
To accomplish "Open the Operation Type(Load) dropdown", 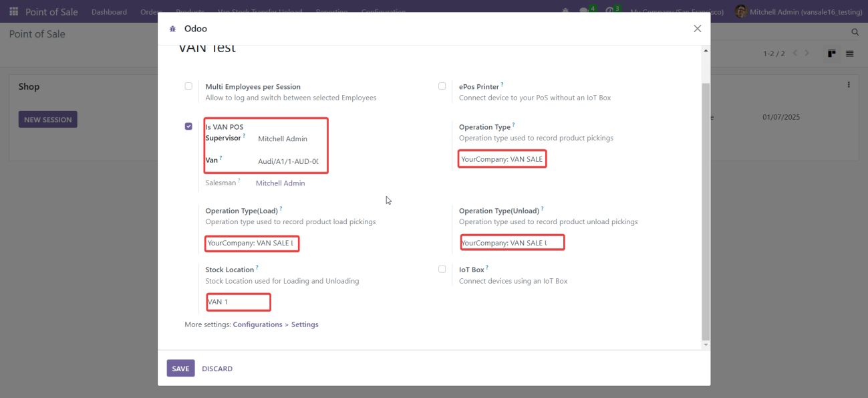I will click(x=251, y=243).
